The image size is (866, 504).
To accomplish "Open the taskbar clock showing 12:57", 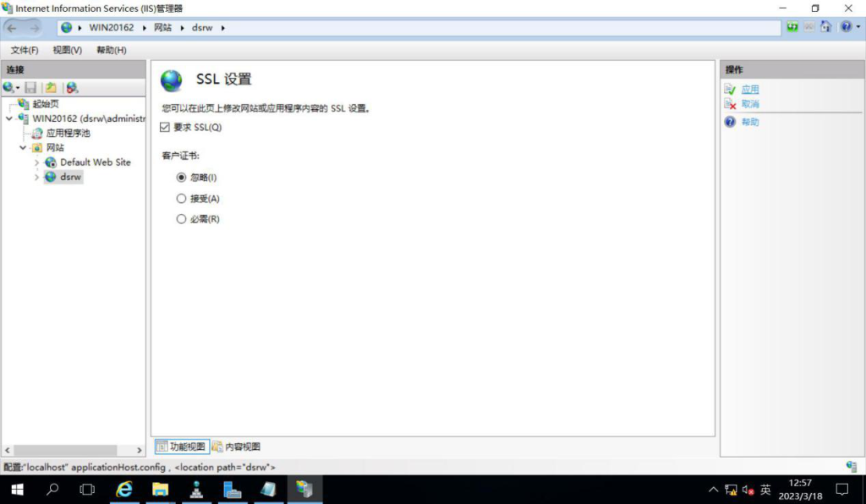I will click(800, 490).
